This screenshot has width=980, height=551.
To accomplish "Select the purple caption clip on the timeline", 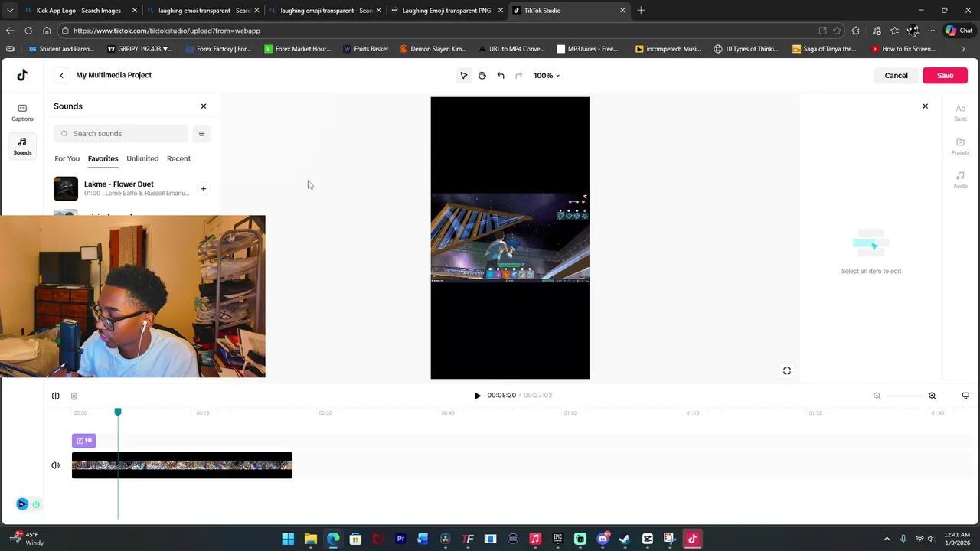I will (84, 441).
